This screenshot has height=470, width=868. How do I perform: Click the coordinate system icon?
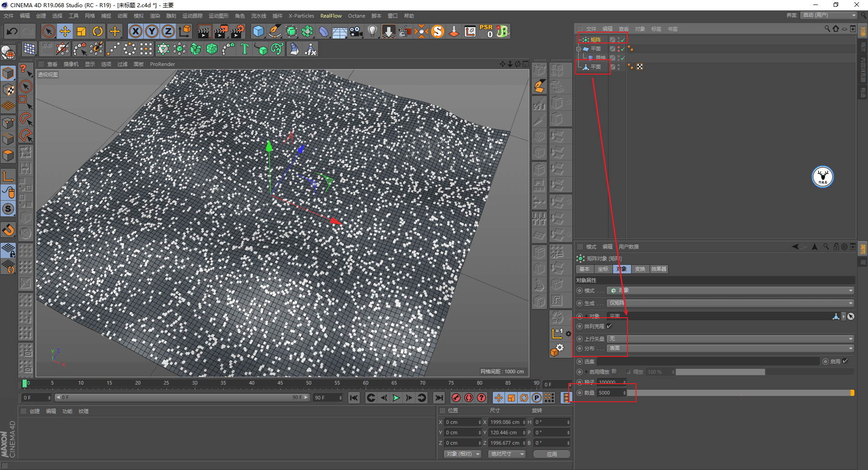point(185,31)
